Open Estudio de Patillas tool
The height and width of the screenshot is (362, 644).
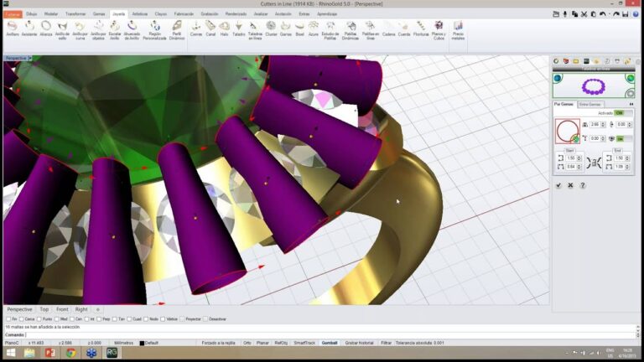point(330,31)
